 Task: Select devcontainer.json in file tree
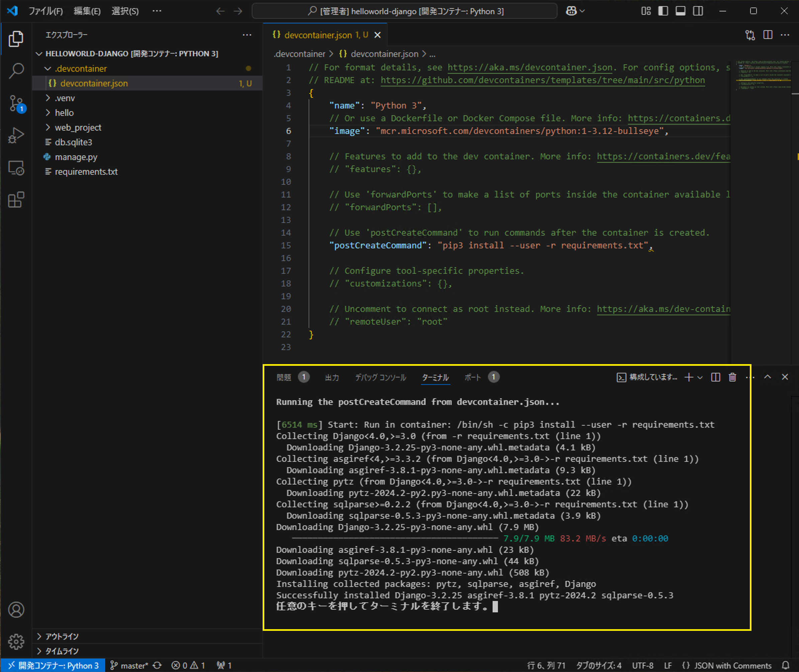coord(147,83)
